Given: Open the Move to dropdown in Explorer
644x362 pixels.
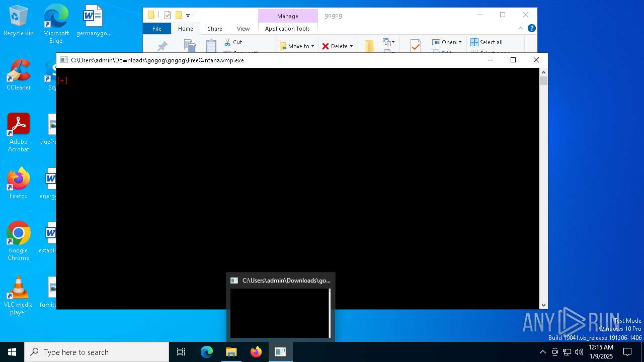Looking at the screenshot, I should click(x=297, y=46).
